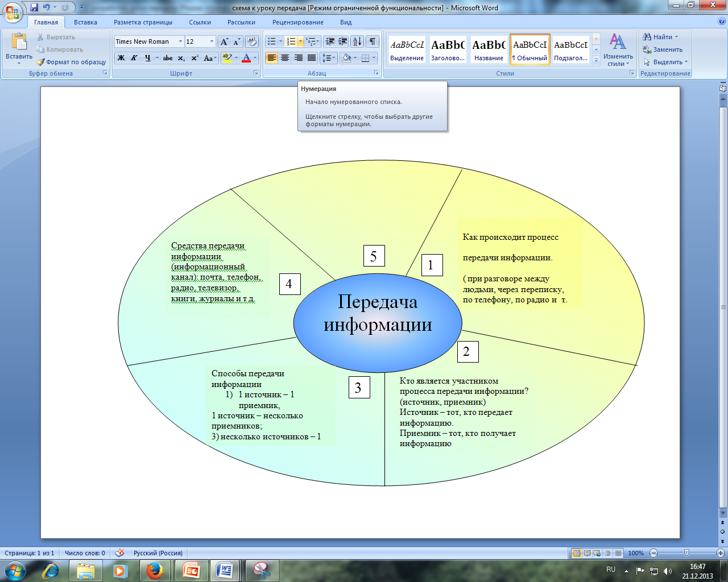Toggle Center paragraph alignment
728x582 pixels.
click(285, 58)
